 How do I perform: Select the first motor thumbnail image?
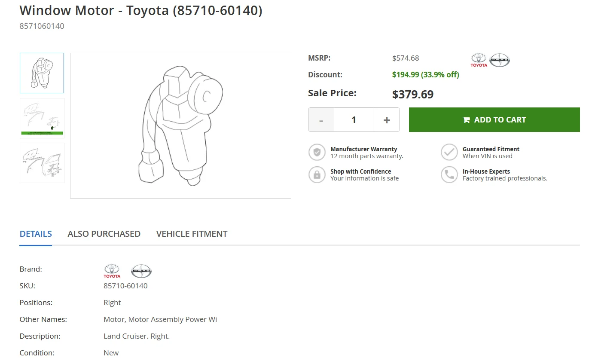coord(42,73)
